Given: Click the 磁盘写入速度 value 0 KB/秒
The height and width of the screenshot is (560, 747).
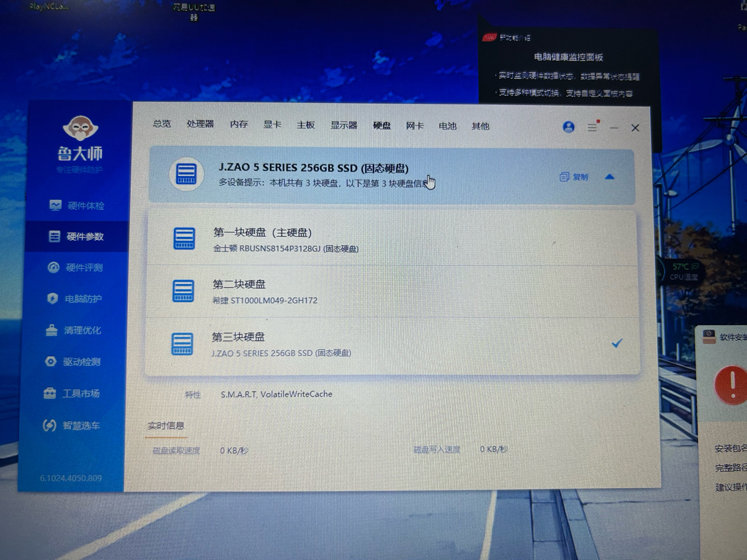Looking at the screenshot, I should coord(494,449).
